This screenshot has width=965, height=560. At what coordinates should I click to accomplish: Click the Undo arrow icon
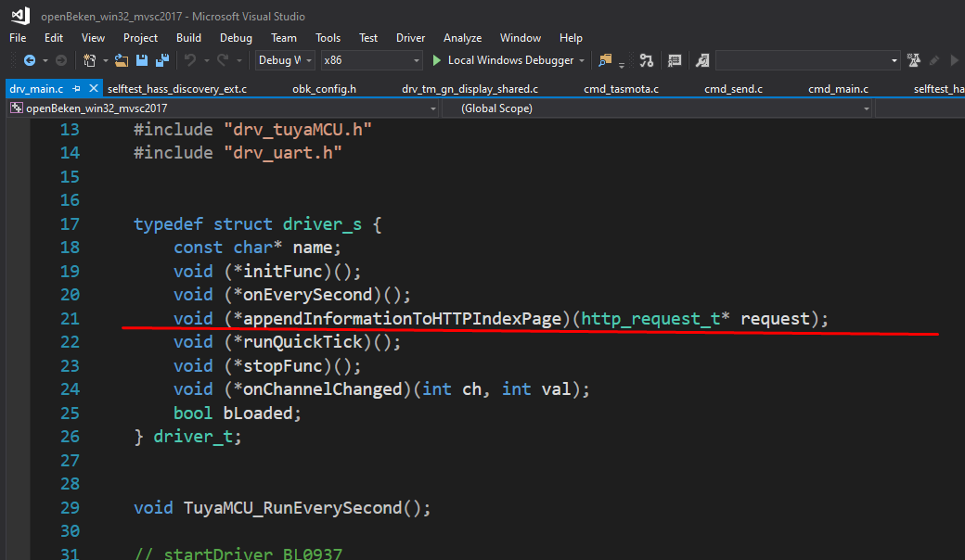[190, 60]
